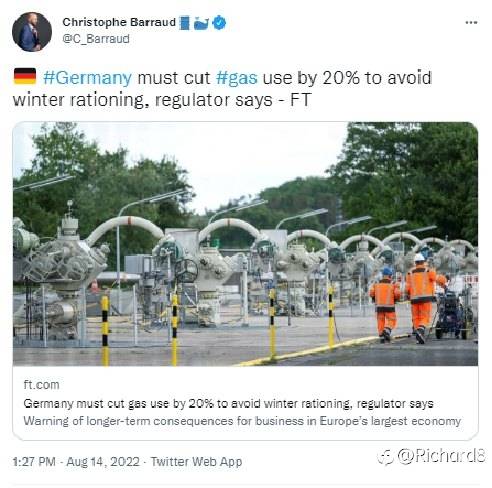This screenshot has height=488, width=492.
Task: Open the #Germany hashtag
Action: click(87, 78)
